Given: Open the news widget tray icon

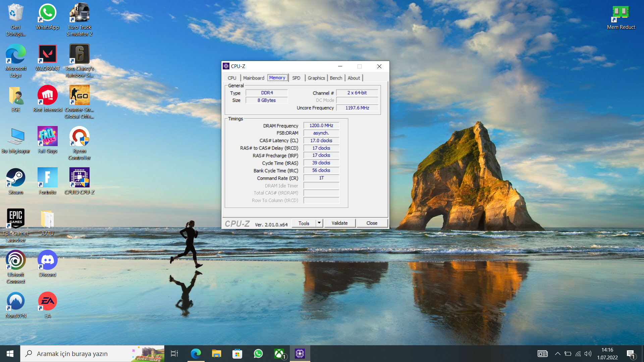Looking at the screenshot, I should click(542, 354).
